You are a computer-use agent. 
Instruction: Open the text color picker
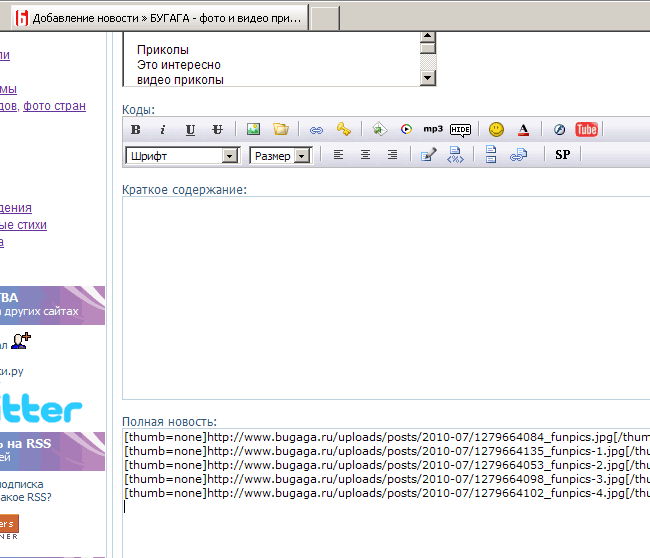[x=523, y=130]
